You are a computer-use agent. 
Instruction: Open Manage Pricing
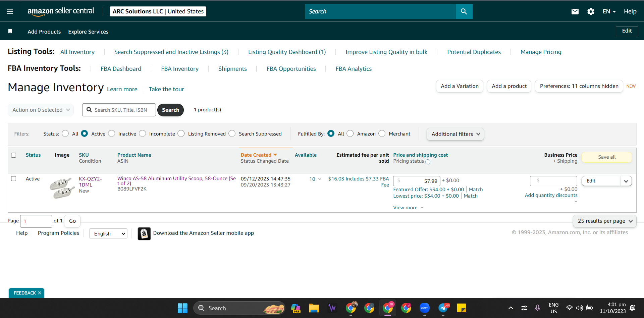click(x=541, y=52)
